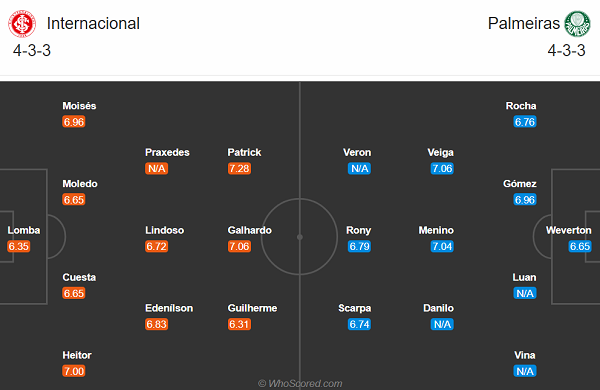600x390 pixels.
Task: Choose player name Gómez
Action: pos(520,184)
